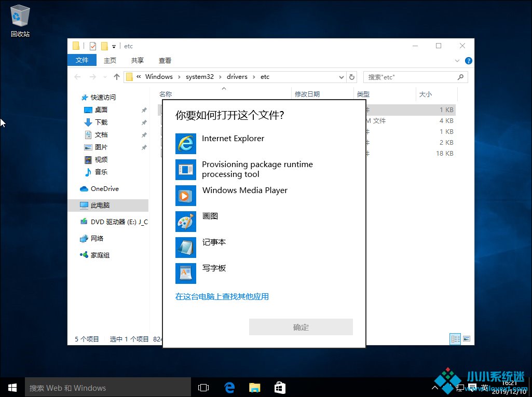Sort by 大小 column header
This screenshot has width=532, height=397.
[426, 94]
